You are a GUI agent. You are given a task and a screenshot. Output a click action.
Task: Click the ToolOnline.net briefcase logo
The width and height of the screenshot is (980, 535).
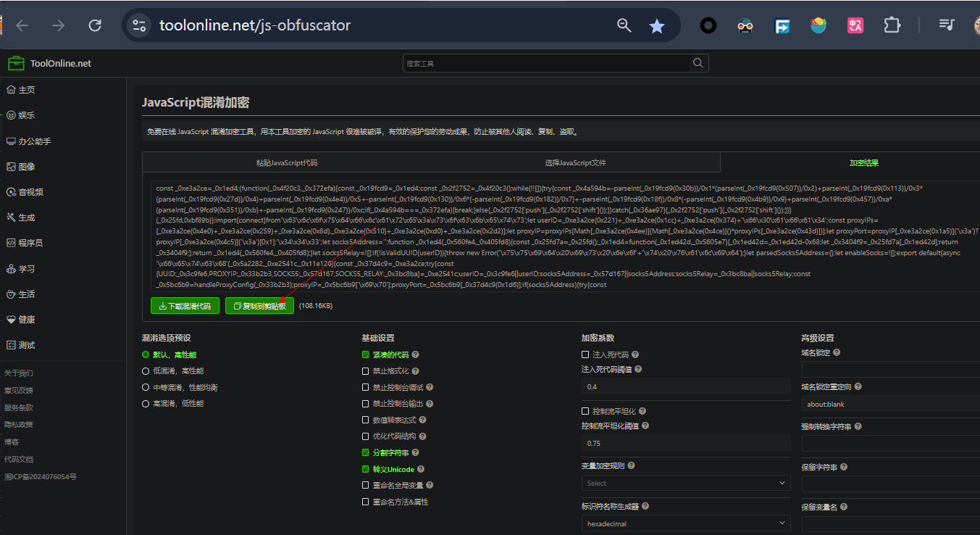click(x=17, y=63)
